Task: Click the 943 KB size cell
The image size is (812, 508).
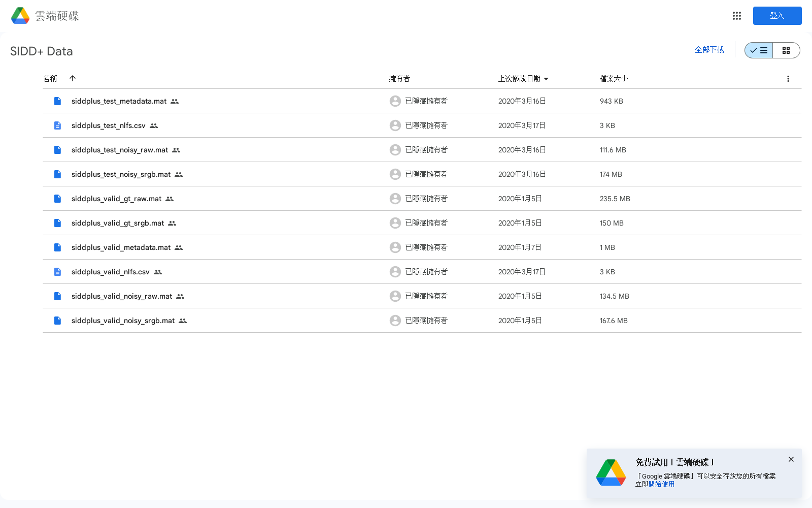Action: point(612,101)
